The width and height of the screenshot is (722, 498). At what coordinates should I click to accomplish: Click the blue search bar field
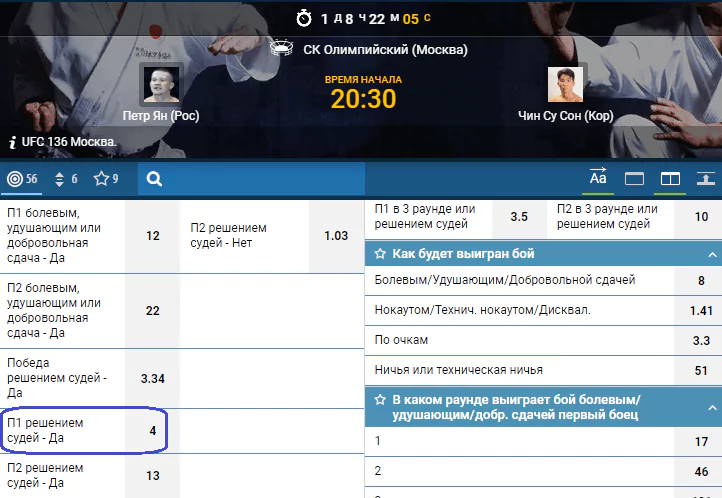coord(251,179)
